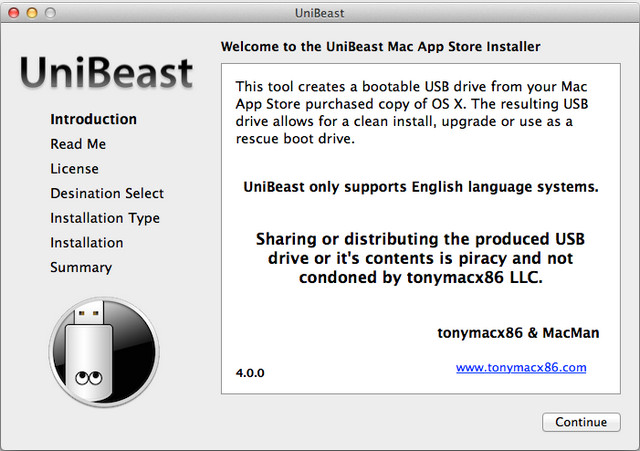Click the UniBeast logo text
This screenshot has height=451, width=640.
107,73
